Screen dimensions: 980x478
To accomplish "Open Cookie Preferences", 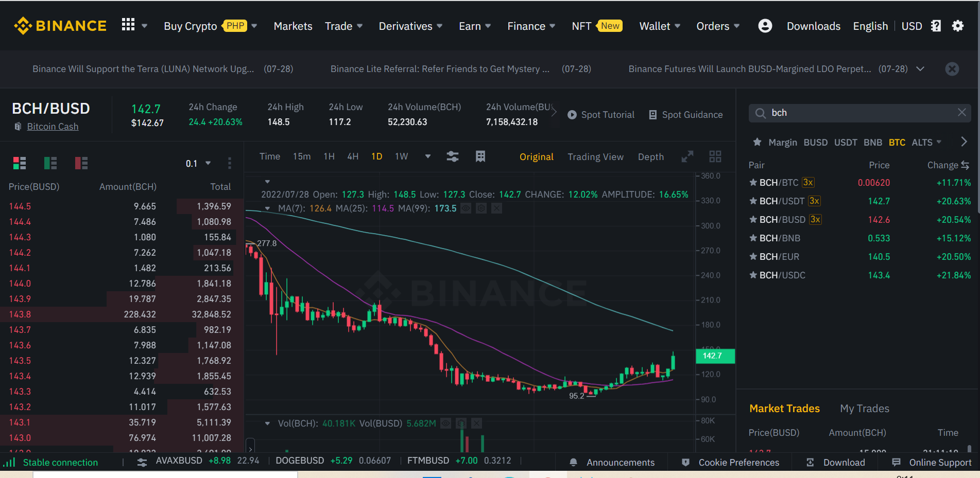I will 738,463.
